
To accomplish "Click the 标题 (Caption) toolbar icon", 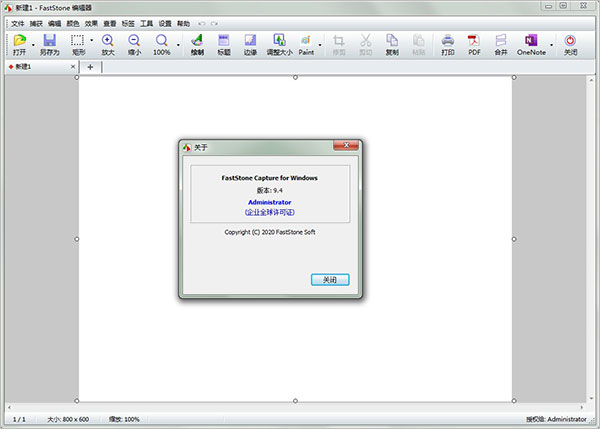I will point(224,40).
